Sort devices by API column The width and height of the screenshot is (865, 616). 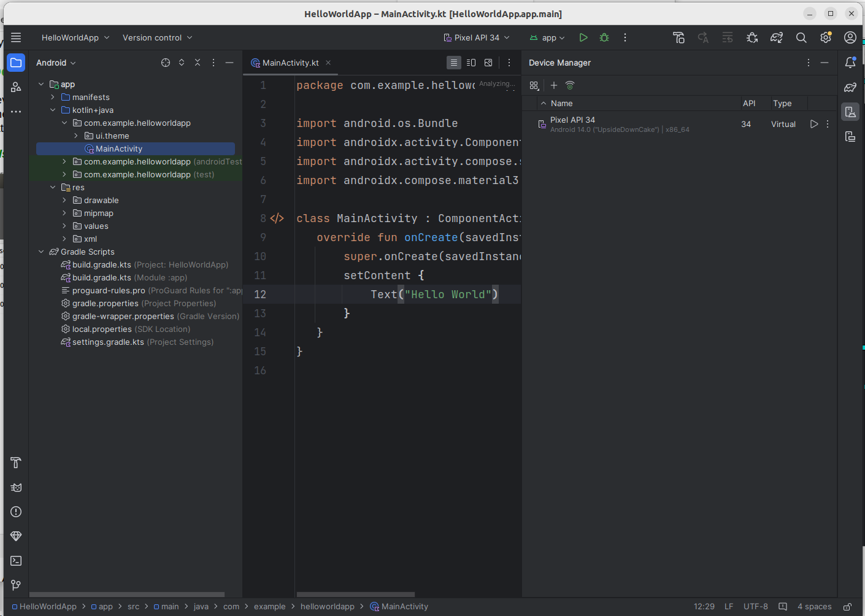749,103
